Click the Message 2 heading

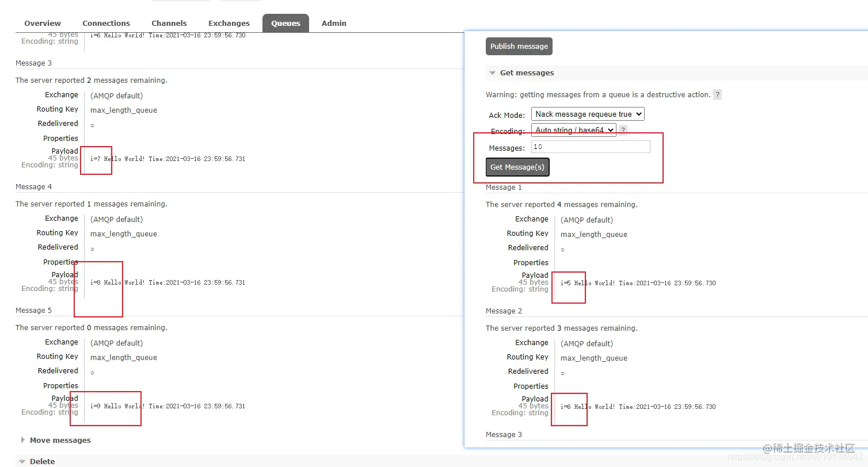[504, 311]
